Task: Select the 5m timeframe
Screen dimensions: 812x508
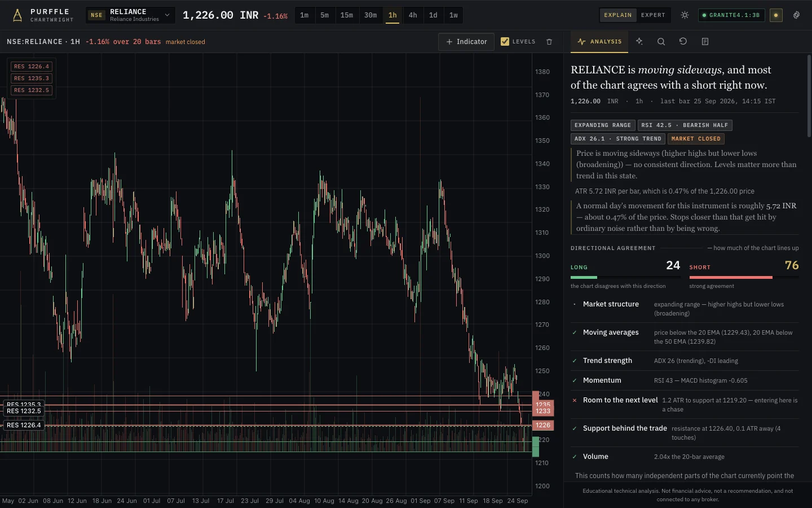Action: pos(325,15)
